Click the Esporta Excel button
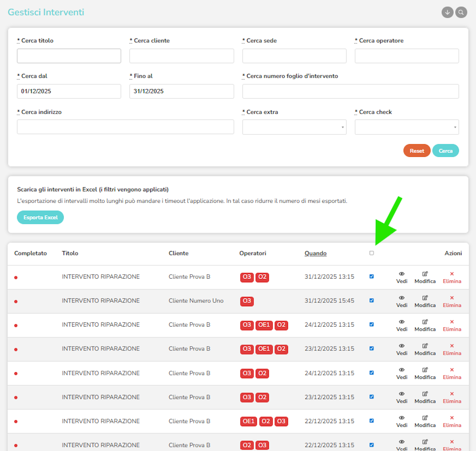Viewport: 476px width, 451px height. click(x=41, y=217)
